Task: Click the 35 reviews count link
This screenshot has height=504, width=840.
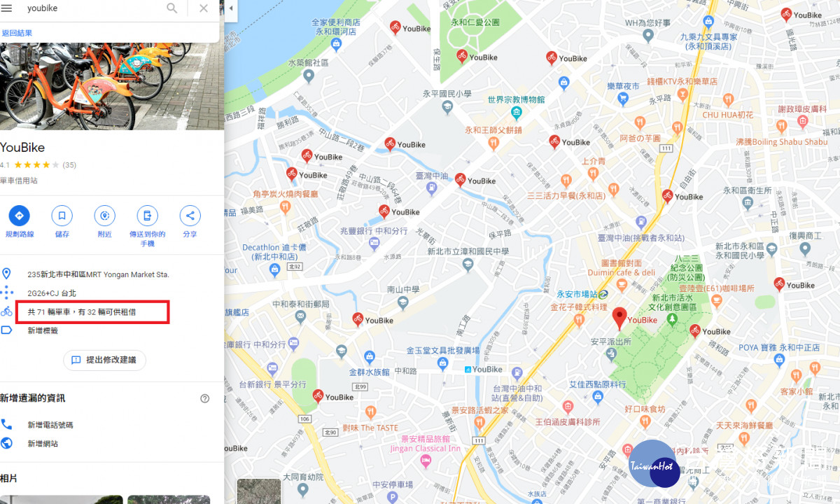Action: 69,165
